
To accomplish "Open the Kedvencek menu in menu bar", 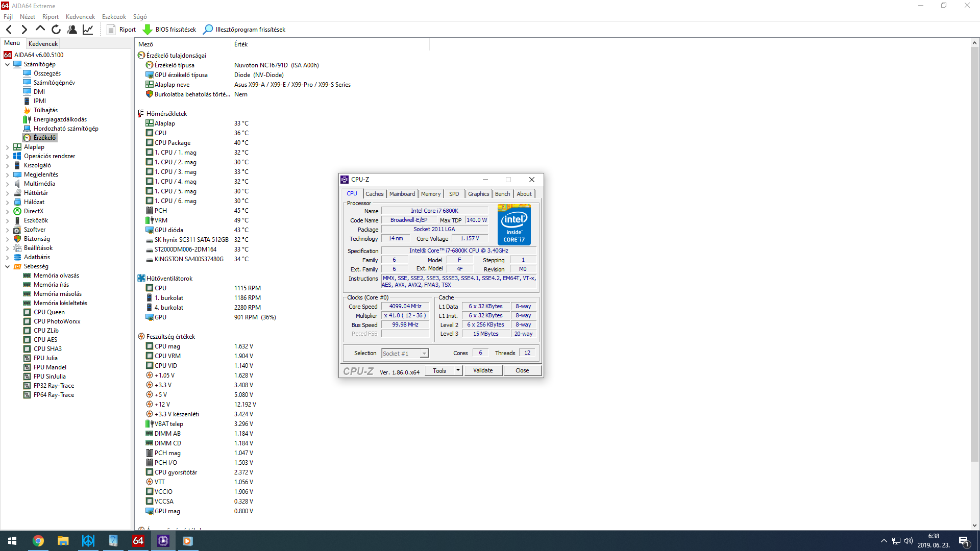I will (80, 17).
